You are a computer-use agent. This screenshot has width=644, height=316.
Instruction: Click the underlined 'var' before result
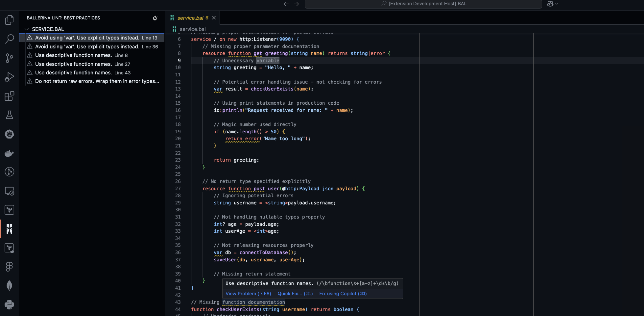(218, 89)
